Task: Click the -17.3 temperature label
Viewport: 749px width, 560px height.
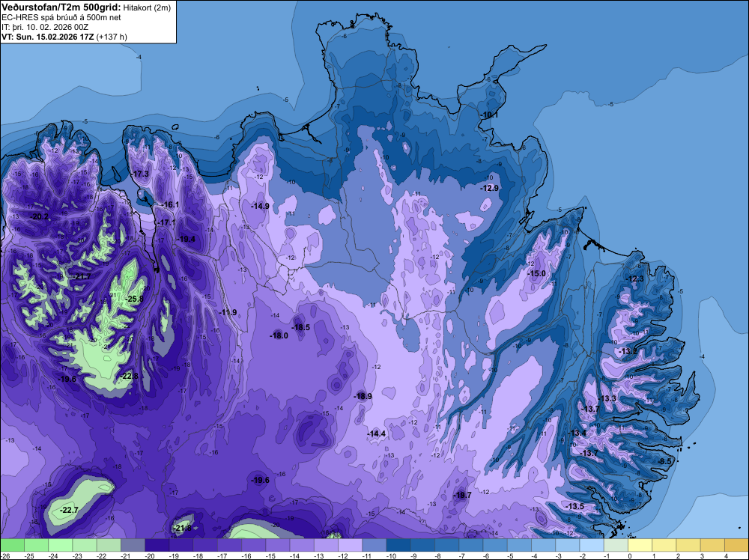Action: (x=141, y=174)
